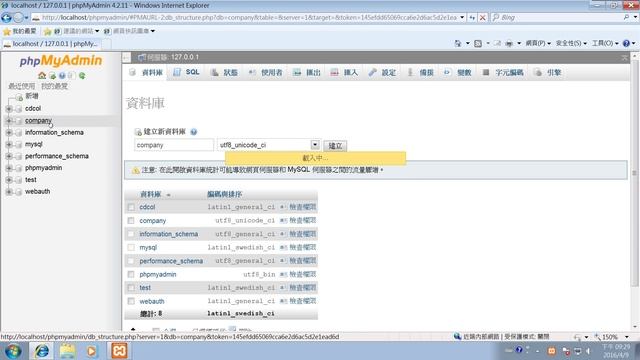Click the 檢查權限 icon in the cdcol row
640x360 pixels.
[283, 207]
